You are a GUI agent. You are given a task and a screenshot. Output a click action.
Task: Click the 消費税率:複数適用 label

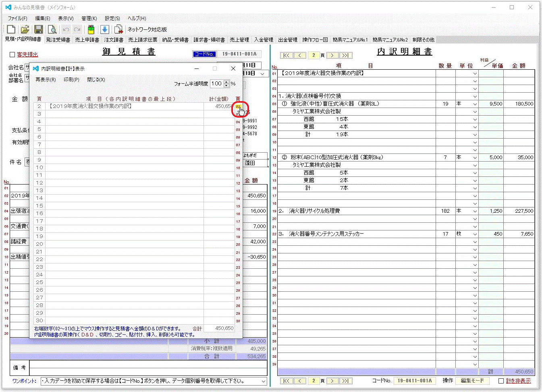pyautogui.click(x=212, y=348)
